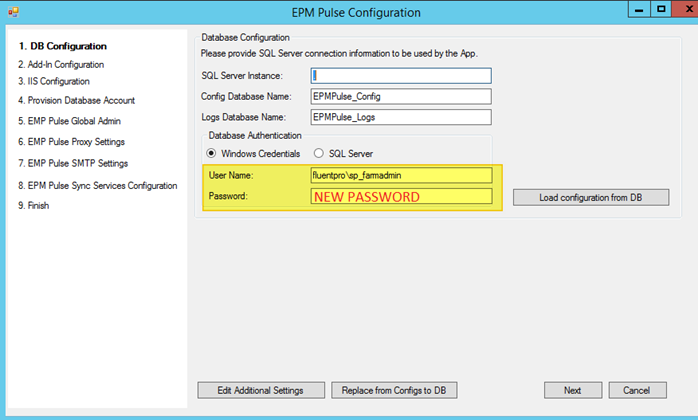The image size is (698, 420).
Task: Click the 'Config Database Name:' label
Action: [x=246, y=96]
